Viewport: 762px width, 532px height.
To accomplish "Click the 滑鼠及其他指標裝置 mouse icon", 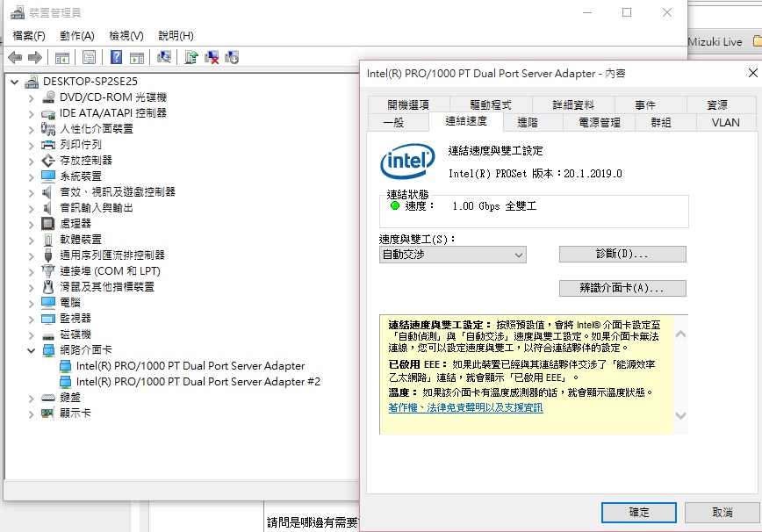I will 48,287.
